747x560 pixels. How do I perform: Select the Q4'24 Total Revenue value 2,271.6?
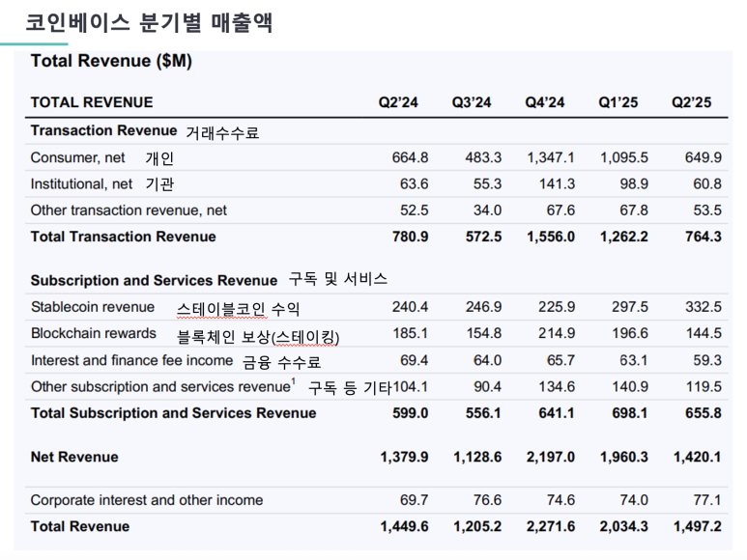tap(550, 527)
